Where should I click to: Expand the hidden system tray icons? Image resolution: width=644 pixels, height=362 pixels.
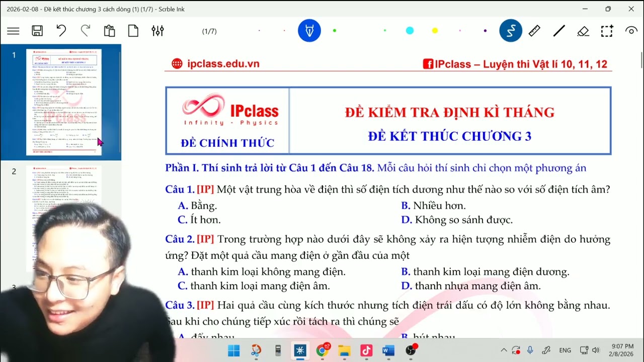[504, 350]
